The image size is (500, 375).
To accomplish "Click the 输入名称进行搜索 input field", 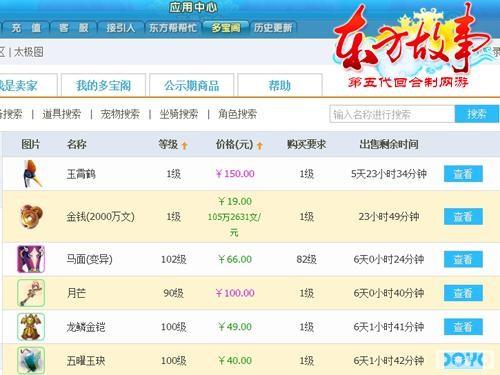I will pos(392,114).
